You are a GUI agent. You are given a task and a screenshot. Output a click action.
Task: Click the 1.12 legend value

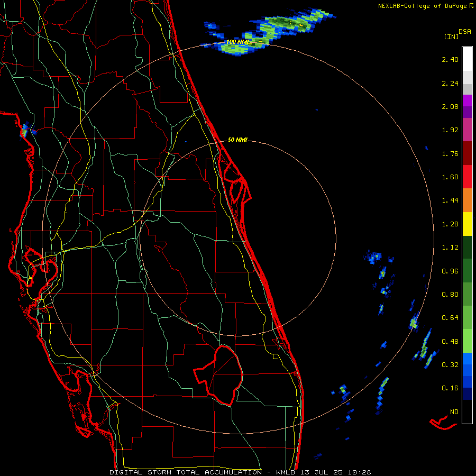coord(450,248)
